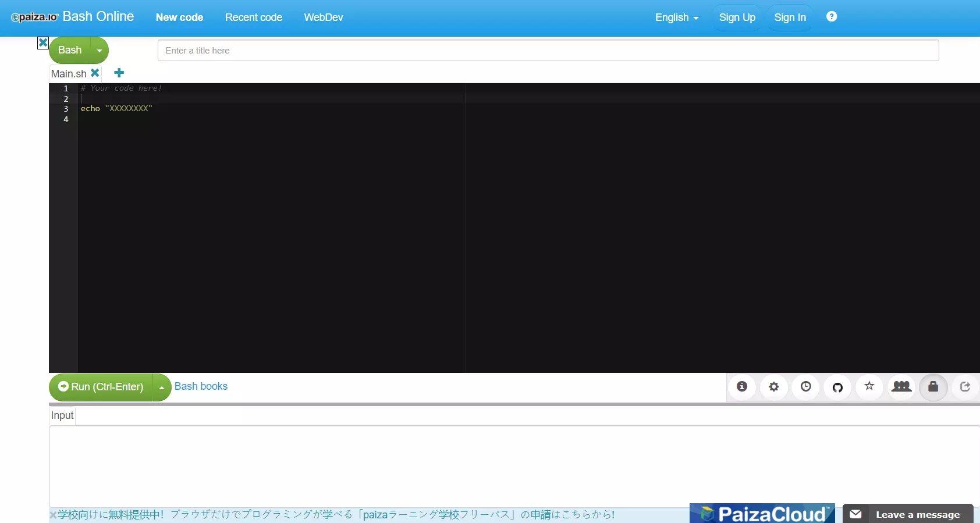Viewport: 980px width, 523px height.
Task: Star this code with the star icon
Action: coord(869,386)
